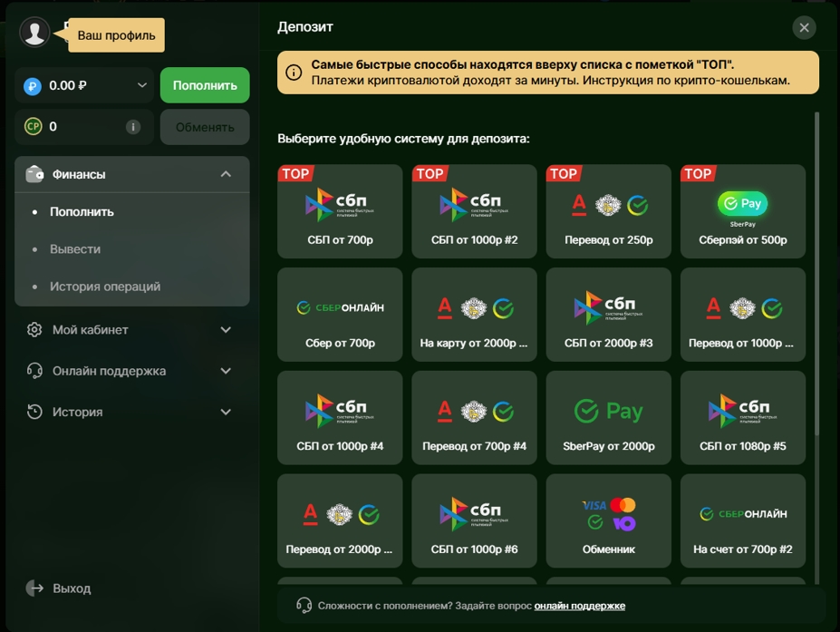Collapse the Финансы section chevron

point(226,174)
